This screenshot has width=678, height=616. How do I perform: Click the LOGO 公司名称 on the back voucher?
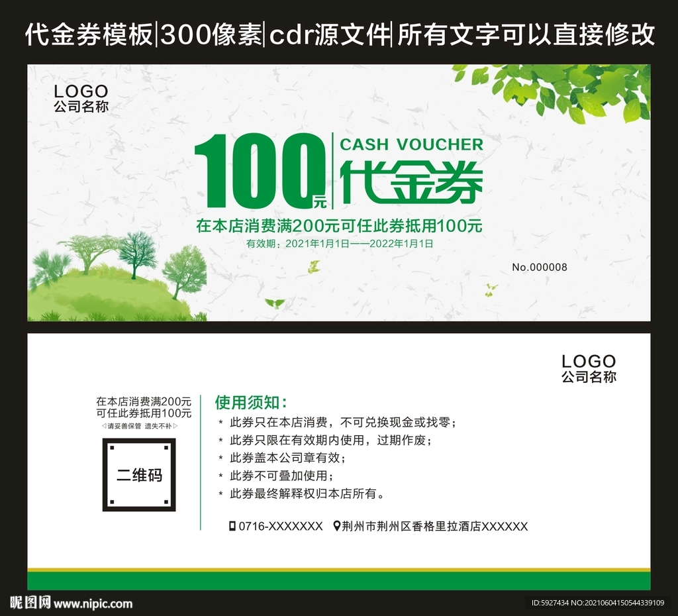(589, 368)
